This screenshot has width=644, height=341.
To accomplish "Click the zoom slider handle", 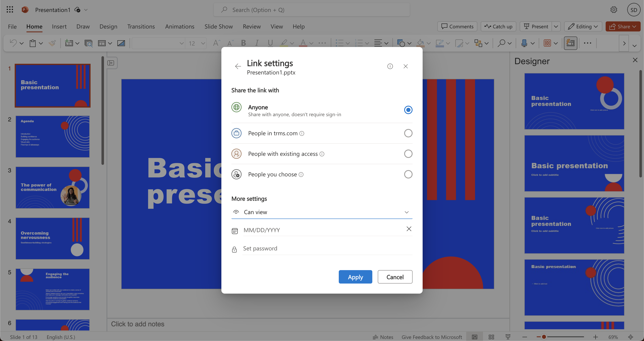I will coord(544,337).
